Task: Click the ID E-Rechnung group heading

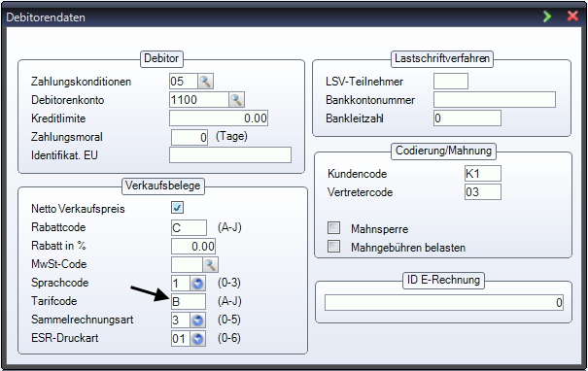Action: pyautogui.click(x=443, y=280)
